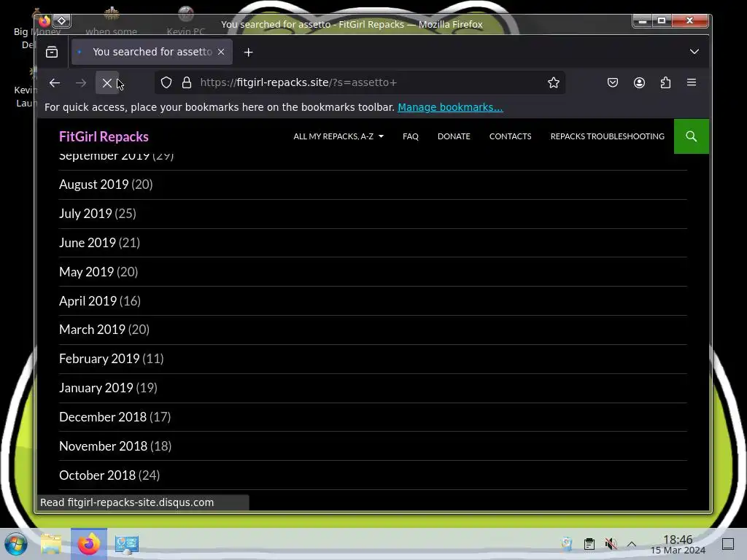Click the diamond icon in the title bar

(x=61, y=20)
